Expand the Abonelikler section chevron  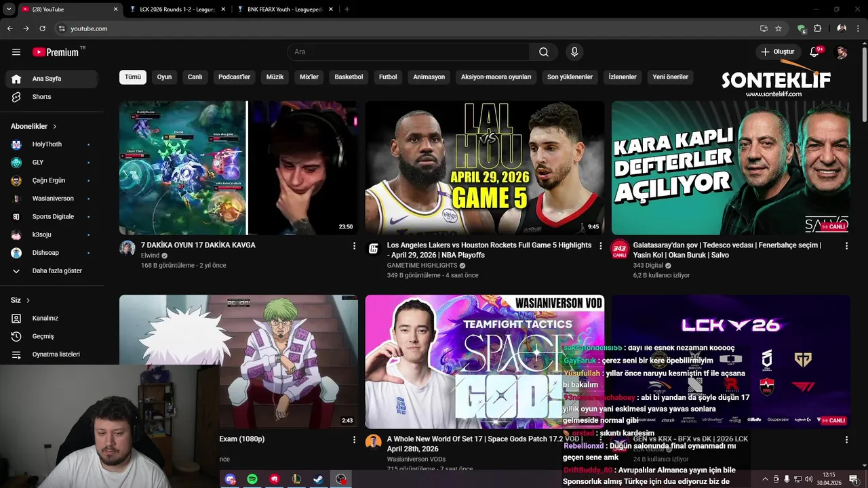[55, 126]
